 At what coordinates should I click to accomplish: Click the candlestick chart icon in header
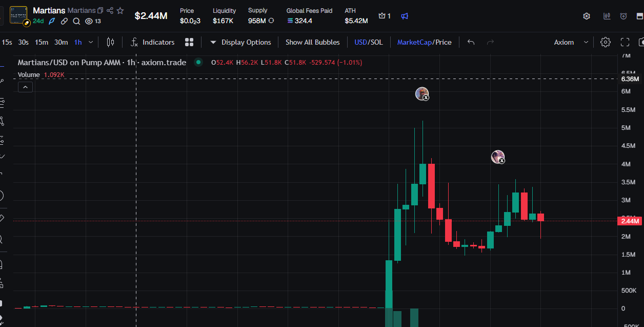coord(607,16)
